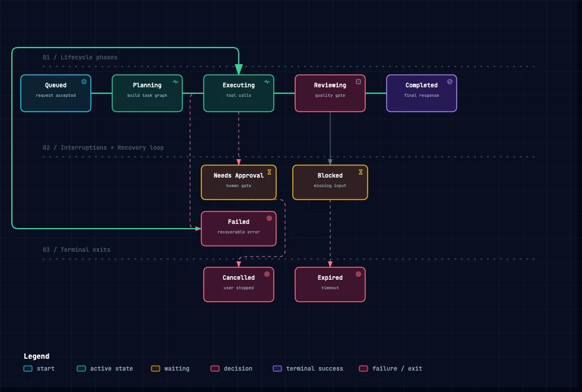Viewport: 582px width, 392px height.
Task: Click the 'decision' legend swatch
Action: coord(215,369)
